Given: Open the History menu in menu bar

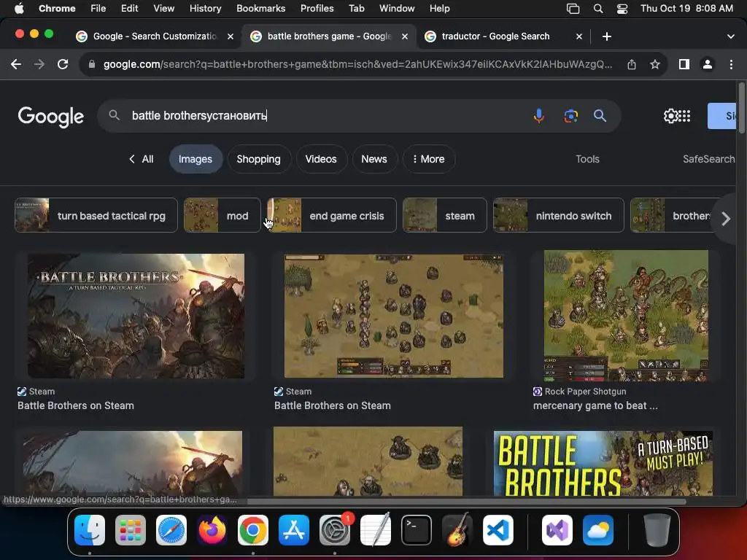Looking at the screenshot, I should (x=205, y=9).
